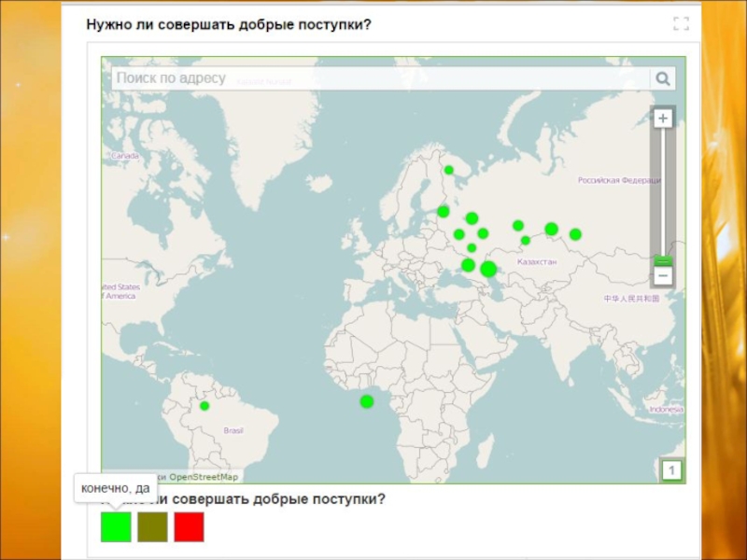Image resolution: width=747 pixels, height=560 pixels.
Task: Click the numbered '1' button on map corner
Action: (x=671, y=470)
